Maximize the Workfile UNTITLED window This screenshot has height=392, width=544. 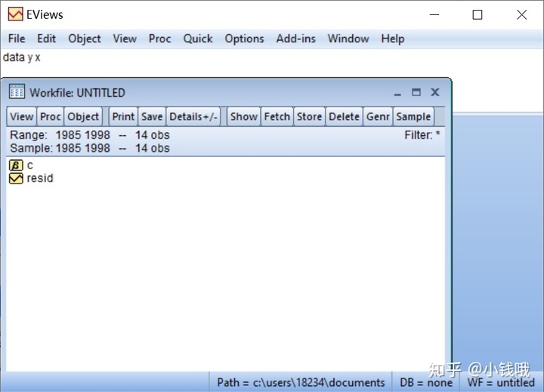point(416,92)
